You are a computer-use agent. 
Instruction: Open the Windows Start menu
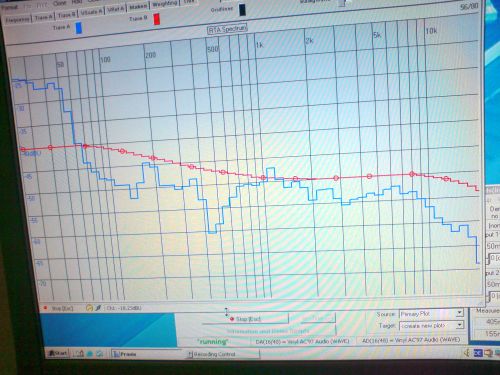point(58,353)
